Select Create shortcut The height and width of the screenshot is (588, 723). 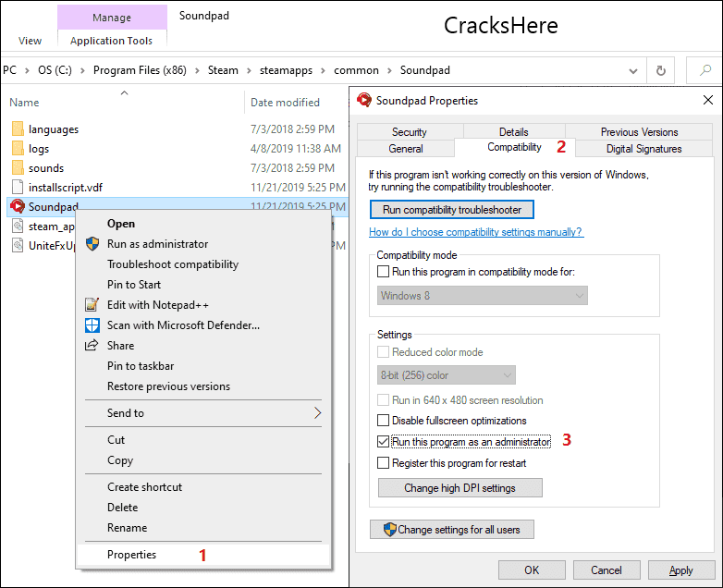pos(203,487)
